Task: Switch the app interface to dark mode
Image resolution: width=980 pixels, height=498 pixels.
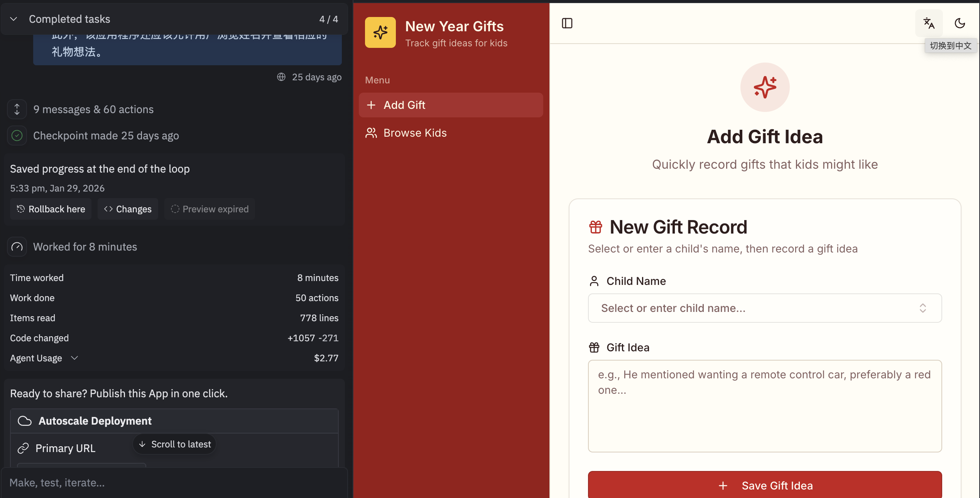Action: coord(960,23)
